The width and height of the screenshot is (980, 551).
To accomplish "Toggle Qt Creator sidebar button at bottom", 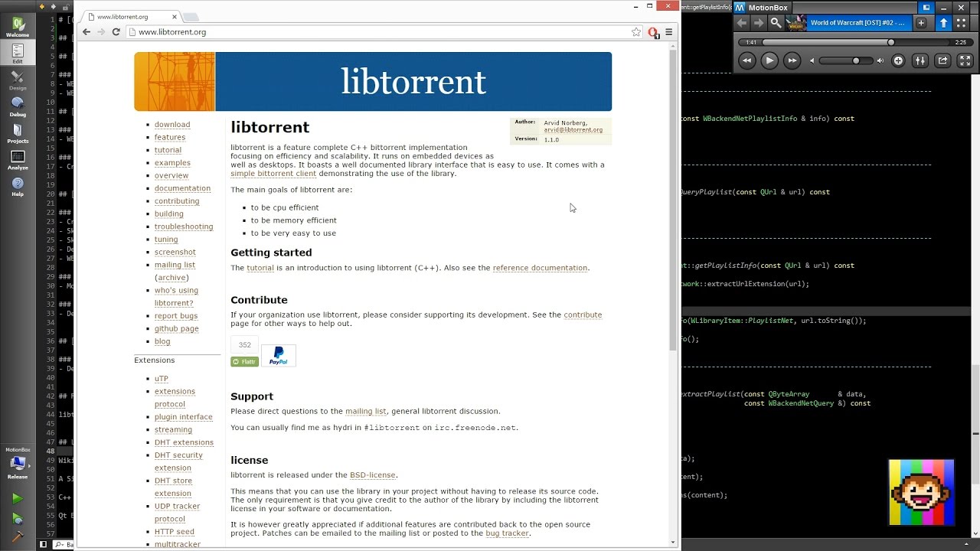I will point(43,545).
